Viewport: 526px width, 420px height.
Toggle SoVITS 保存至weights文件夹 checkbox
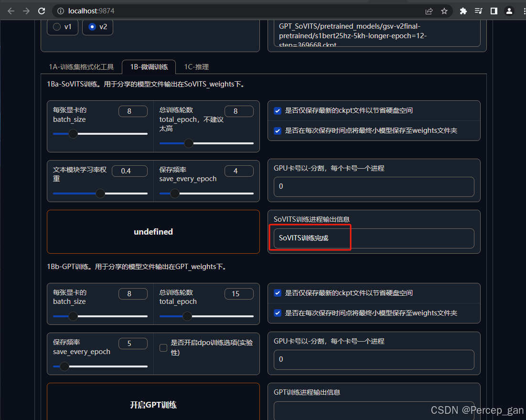[278, 131]
